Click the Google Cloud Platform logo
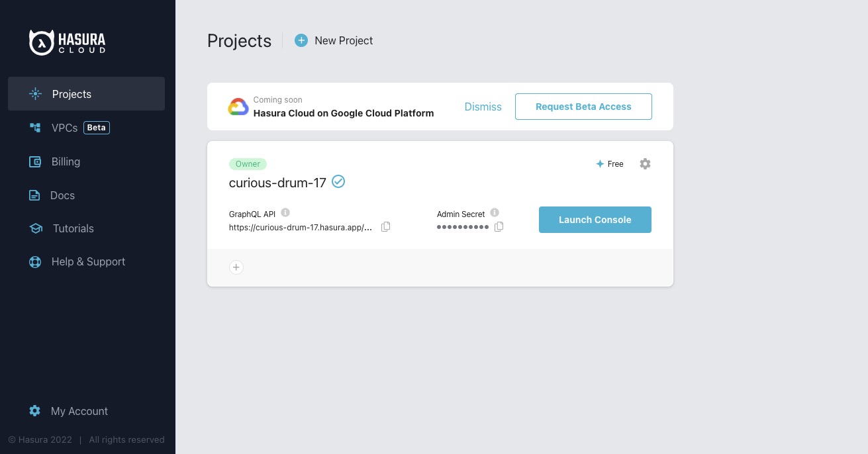This screenshot has width=868, height=454. coord(238,107)
